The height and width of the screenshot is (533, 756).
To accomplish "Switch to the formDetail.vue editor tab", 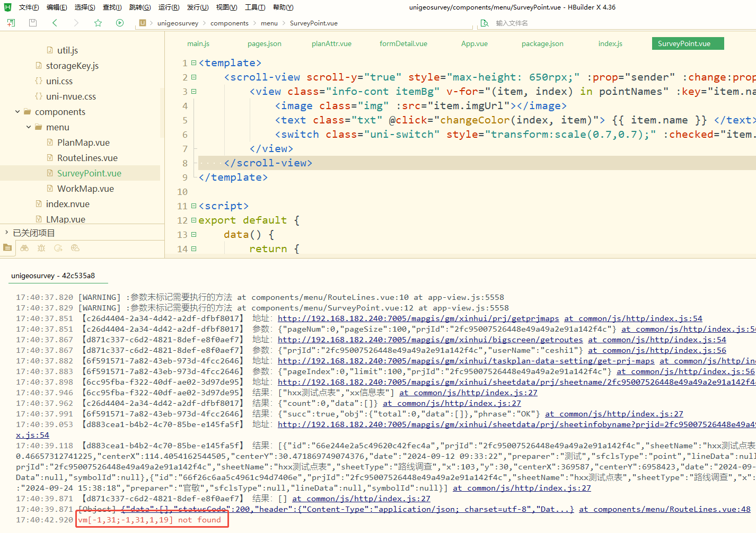I will coord(403,43).
